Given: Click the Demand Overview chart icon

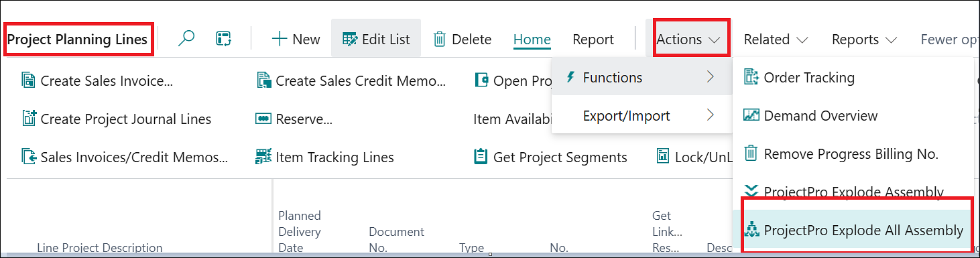Looking at the screenshot, I should pyautogui.click(x=751, y=115).
